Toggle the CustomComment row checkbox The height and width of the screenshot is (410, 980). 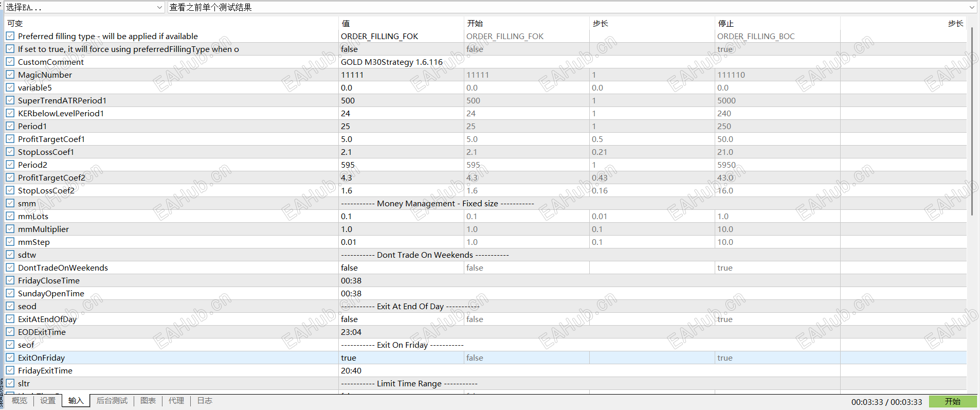[x=10, y=62]
